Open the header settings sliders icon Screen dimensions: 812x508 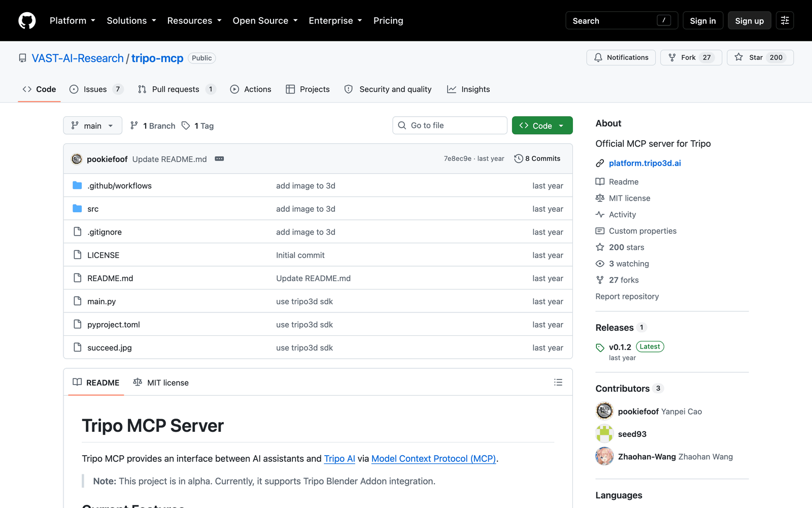point(785,21)
